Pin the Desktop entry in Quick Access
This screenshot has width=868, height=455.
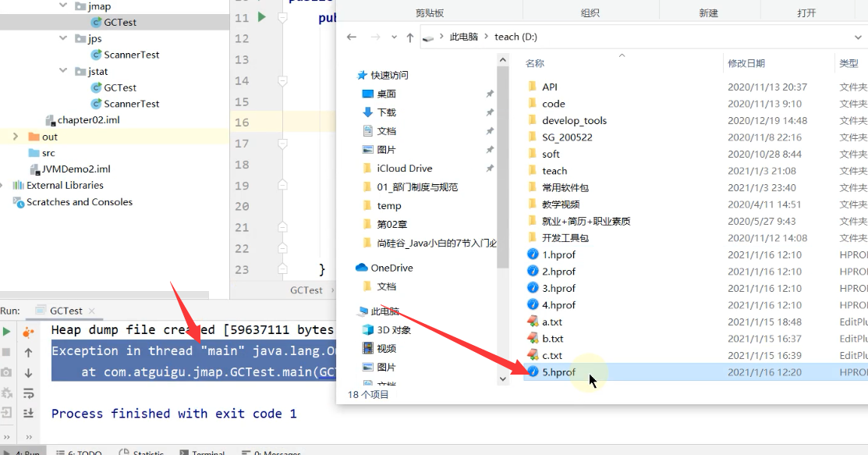(490, 94)
